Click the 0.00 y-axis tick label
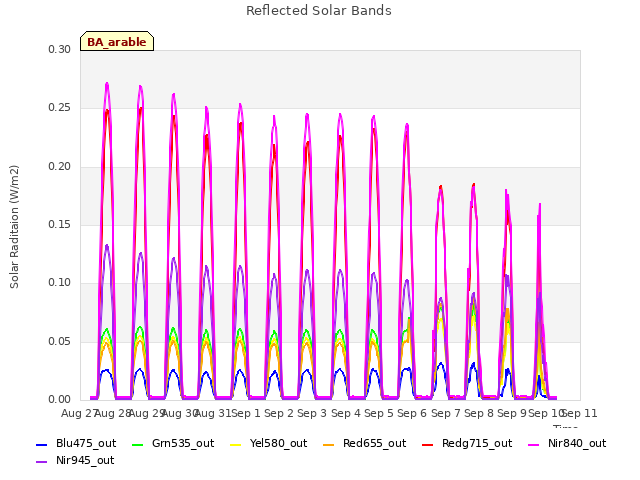Image resolution: width=640 pixels, height=480 pixels. tap(60, 399)
